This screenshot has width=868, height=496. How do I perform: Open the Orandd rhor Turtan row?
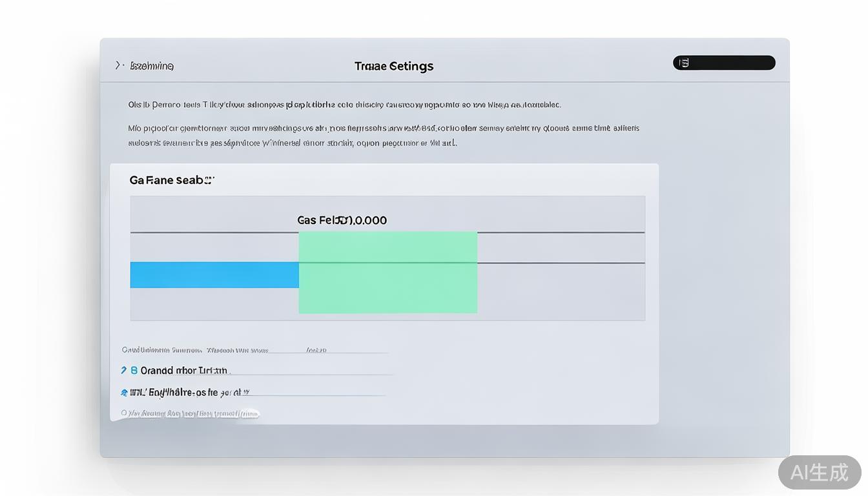click(x=185, y=371)
